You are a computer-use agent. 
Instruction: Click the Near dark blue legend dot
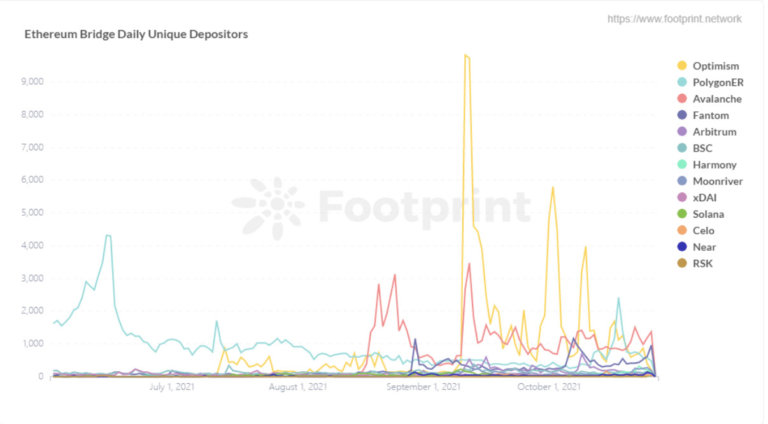[x=682, y=247]
